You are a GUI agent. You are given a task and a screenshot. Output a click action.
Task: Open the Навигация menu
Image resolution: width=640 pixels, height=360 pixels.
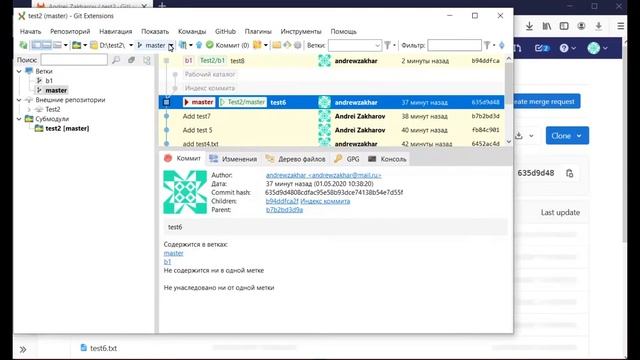click(x=116, y=31)
